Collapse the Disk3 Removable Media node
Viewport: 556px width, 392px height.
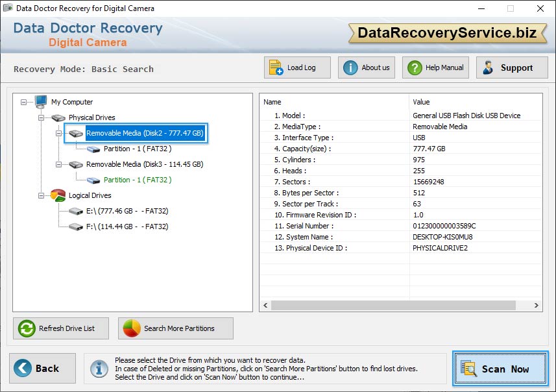coord(58,164)
